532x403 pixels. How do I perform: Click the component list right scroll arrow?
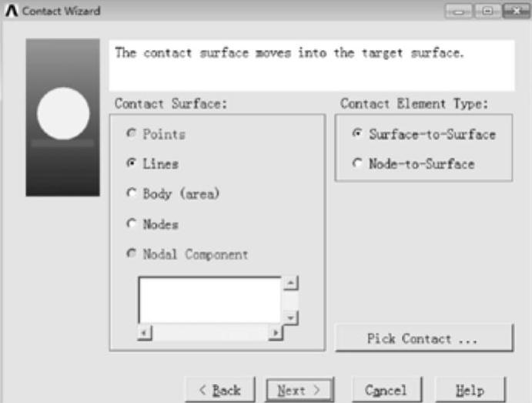[x=276, y=333]
